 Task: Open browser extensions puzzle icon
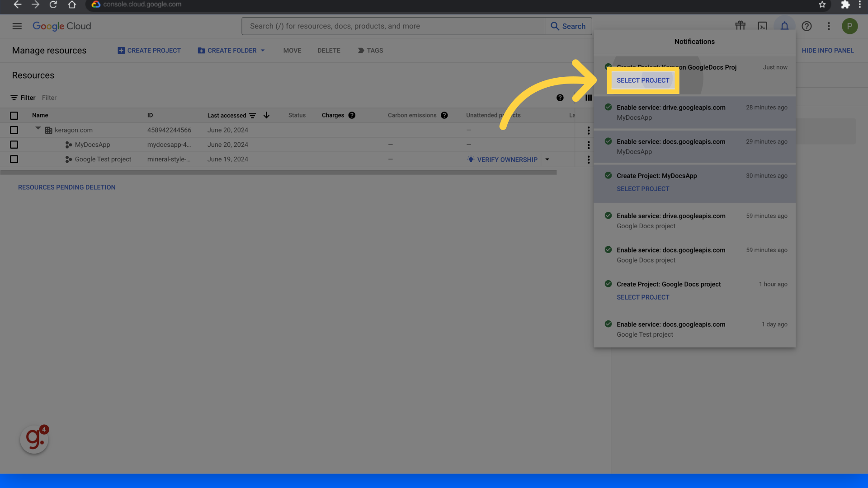click(x=845, y=5)
